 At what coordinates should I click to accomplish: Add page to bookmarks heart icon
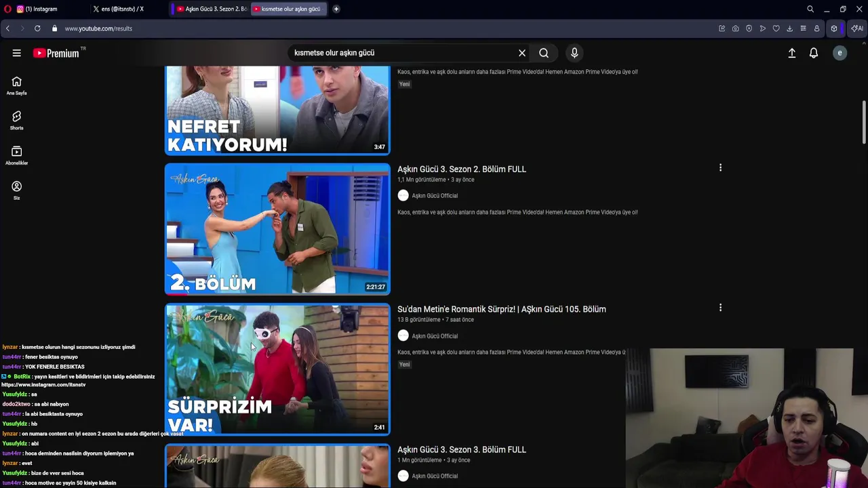(776, 28)
